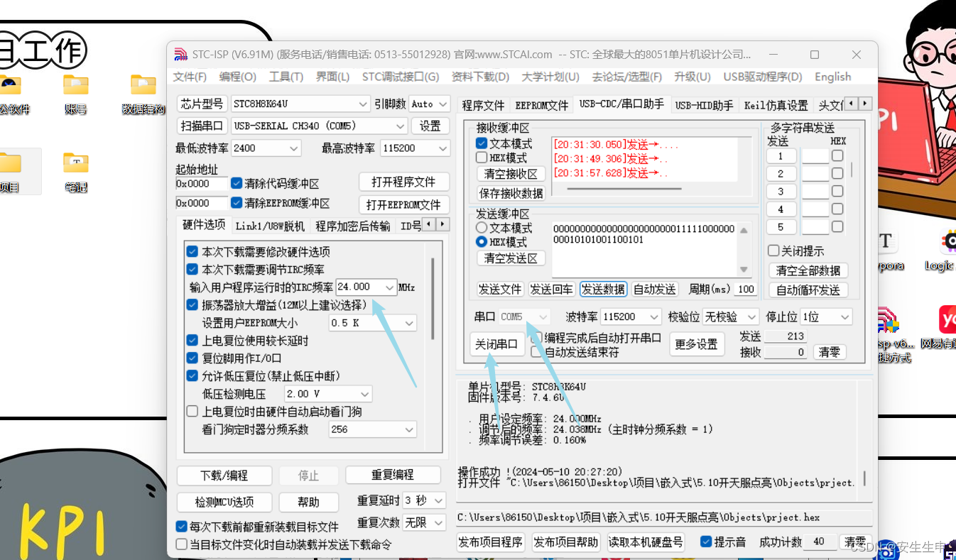Check 关闭提示 in multi-string send panel
Screen dimensions: 956x560
(x=773, y=251)
